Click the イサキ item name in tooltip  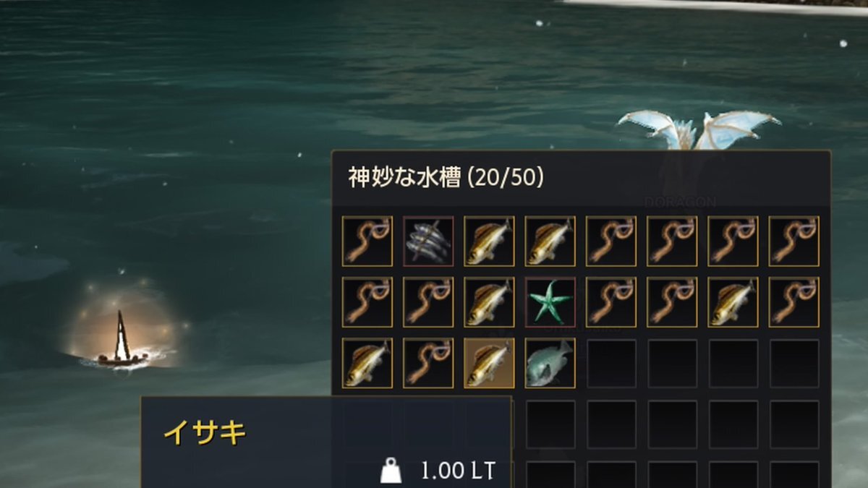[205, 433]
